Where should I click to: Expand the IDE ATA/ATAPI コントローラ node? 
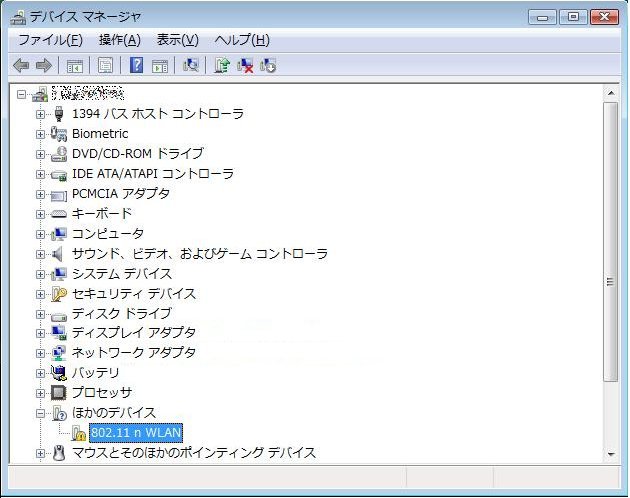coord(40,174)
